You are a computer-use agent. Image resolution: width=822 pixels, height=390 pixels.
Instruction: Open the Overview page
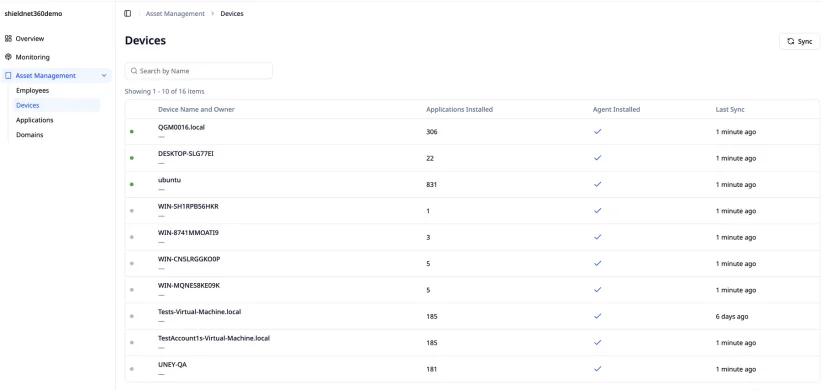(30, 38)
